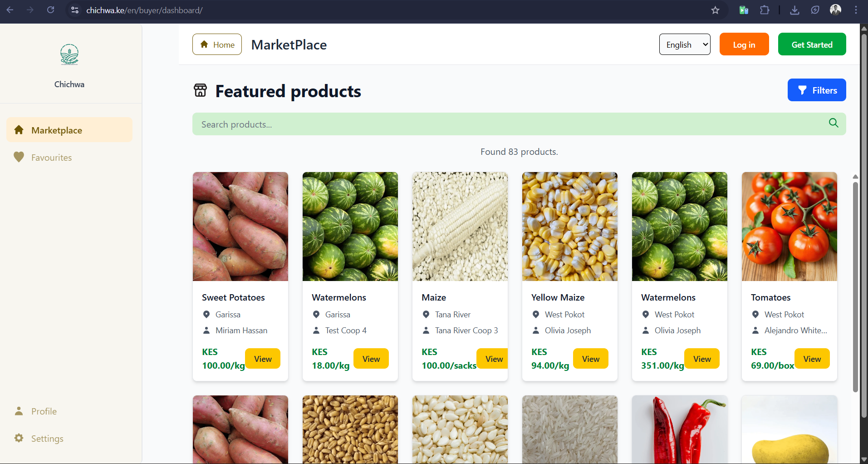Open Profile in the sidebar
The image size is (868, 464).
click(x=44, y=411)
